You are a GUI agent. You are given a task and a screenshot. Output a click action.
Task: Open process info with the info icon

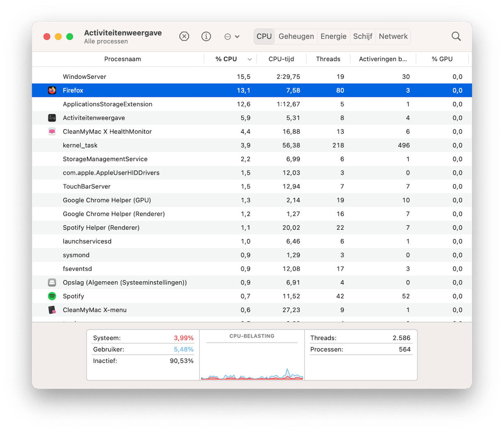206,37
